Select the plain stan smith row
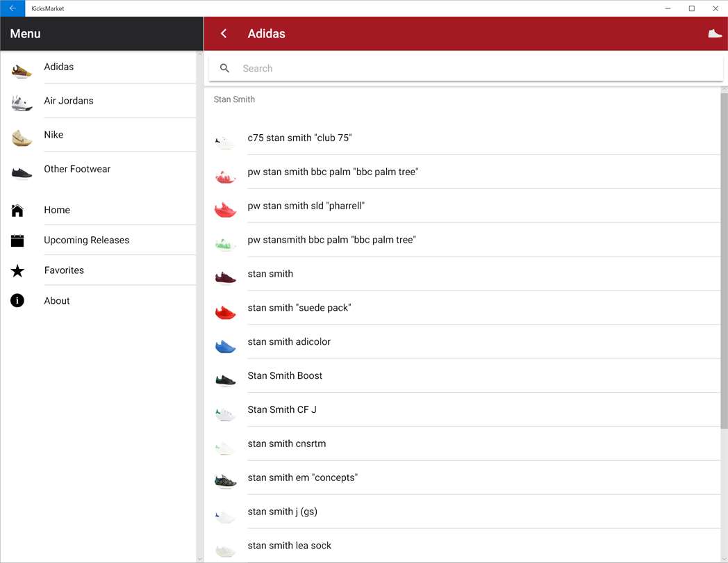Viewport: 728px width, 563px height. pyautogui.click(x=463, y=274)
